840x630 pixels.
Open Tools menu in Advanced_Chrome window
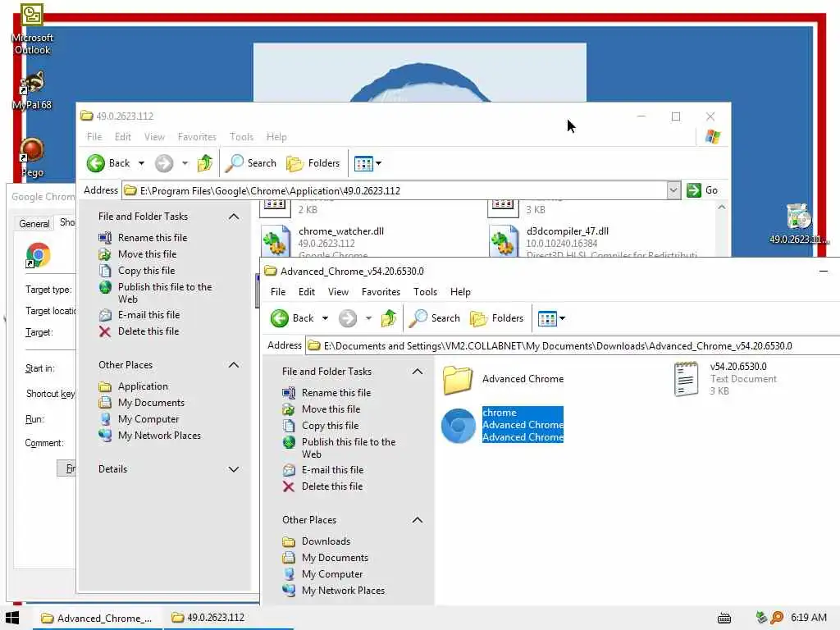click(425, 292)
